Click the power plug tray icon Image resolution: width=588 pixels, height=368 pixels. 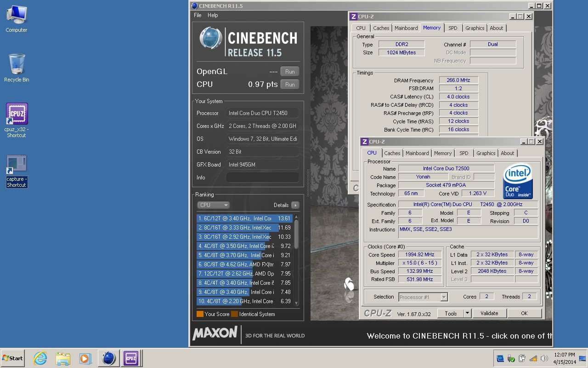pos(522,358)
